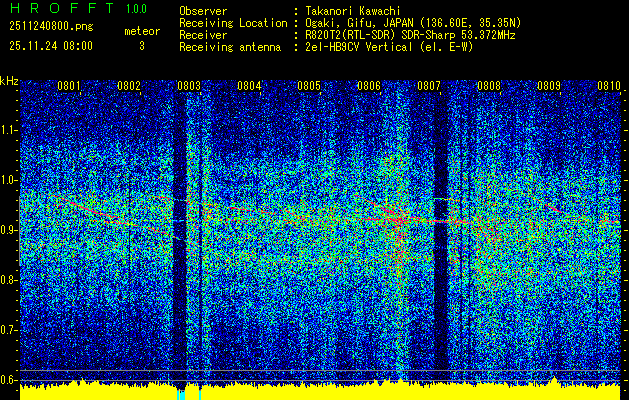
Task: Click the 1.0 kHz axis label
Action: (8, 181)
